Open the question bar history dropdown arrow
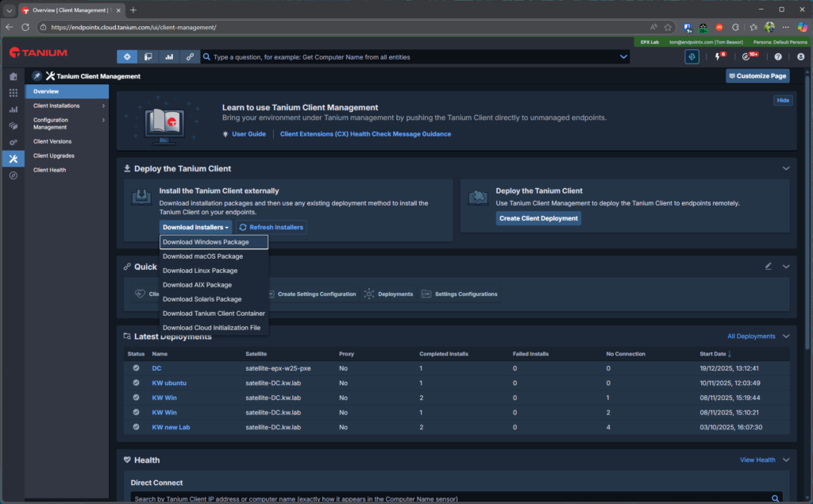813x504 pixels. tap(623, 57)
